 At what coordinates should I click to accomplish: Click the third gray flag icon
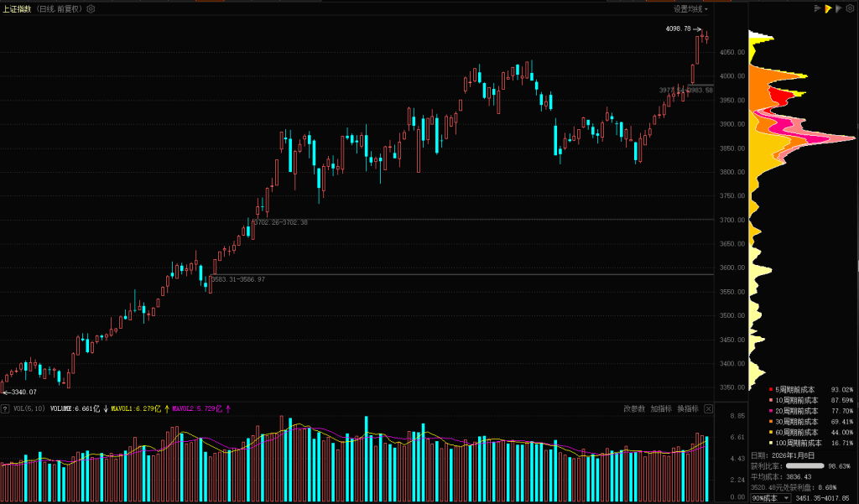(x=839, y=8)
